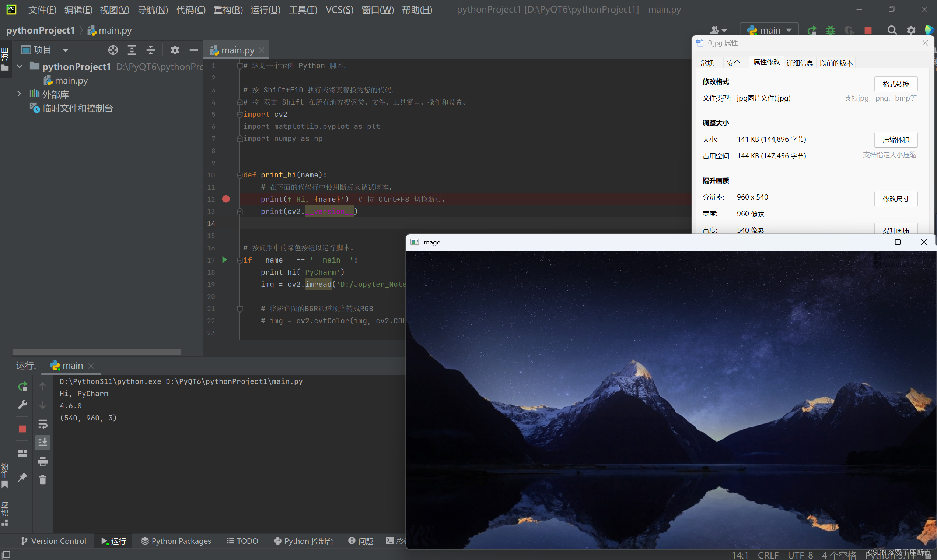Expand the 外部库 node in project tree
Viewport: 937px width, 560px height.
[19, 94]
